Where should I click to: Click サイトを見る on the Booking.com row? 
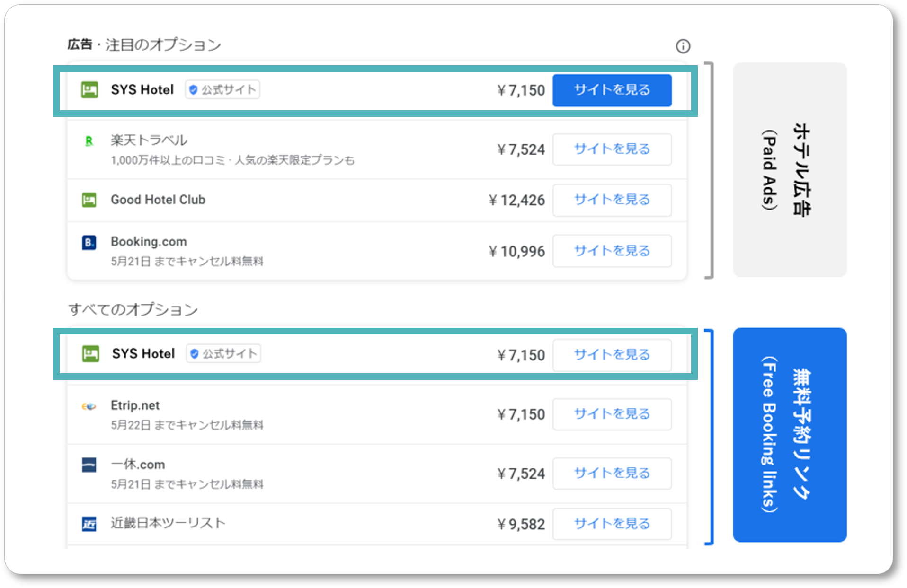[x=612, y=251]
